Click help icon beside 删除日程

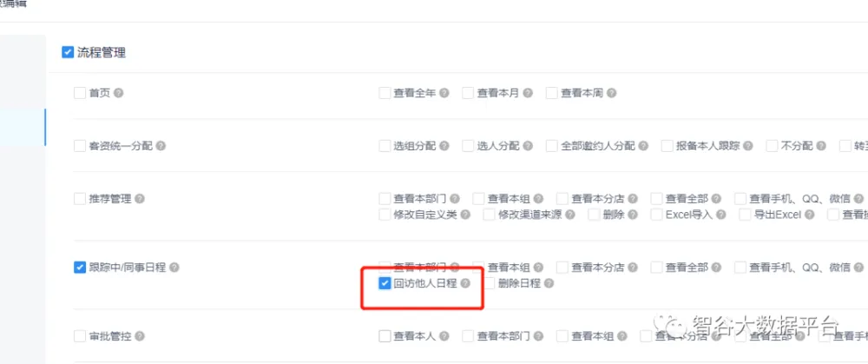[549, 283]
